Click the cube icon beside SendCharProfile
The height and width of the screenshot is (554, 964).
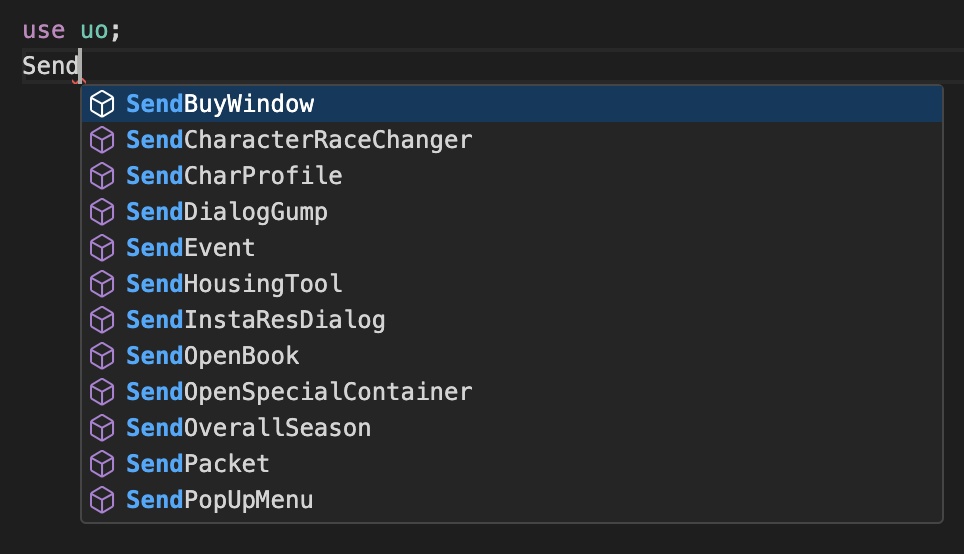[x=102, y=176]
